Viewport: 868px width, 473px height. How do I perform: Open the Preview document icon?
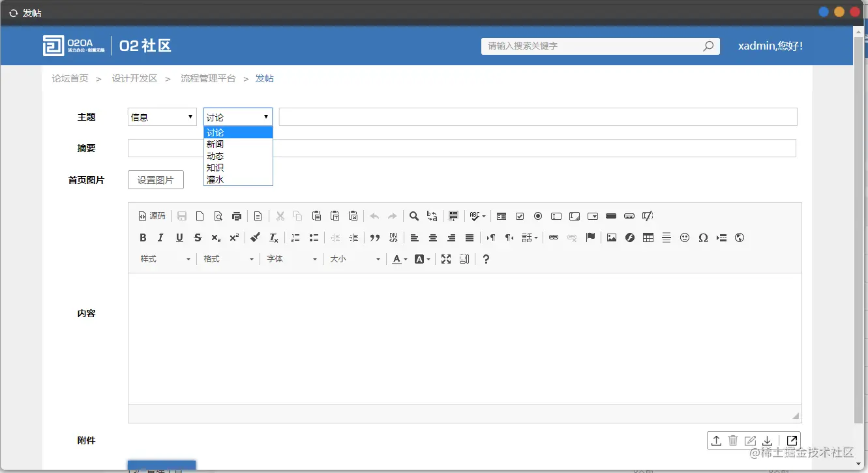coord(218,216)
